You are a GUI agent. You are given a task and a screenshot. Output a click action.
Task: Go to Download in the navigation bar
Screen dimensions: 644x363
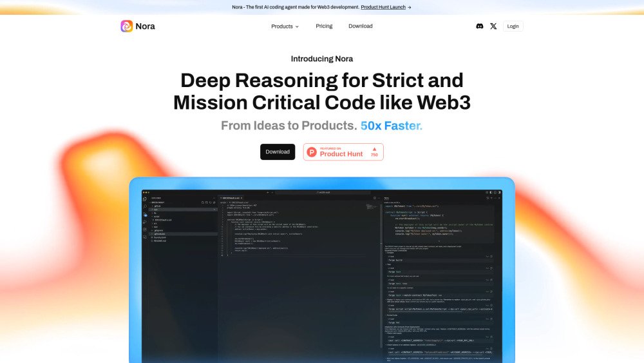[x=361, y=26]
